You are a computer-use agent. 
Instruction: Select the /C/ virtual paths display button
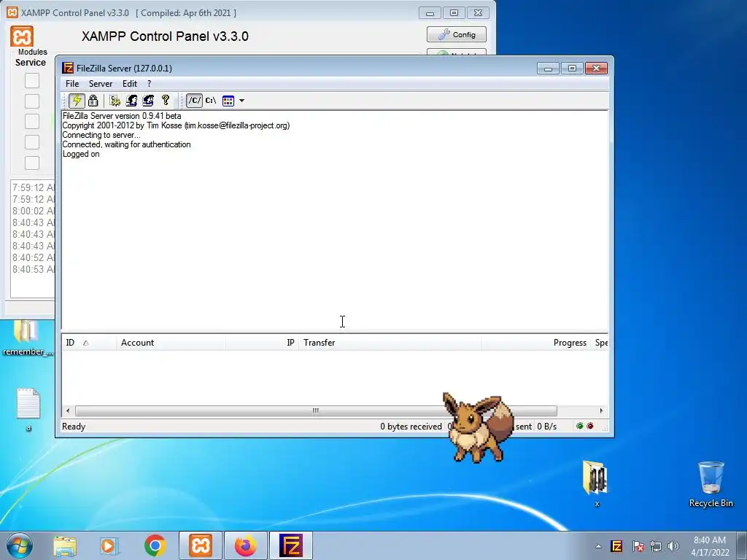[x=194, y=101]
